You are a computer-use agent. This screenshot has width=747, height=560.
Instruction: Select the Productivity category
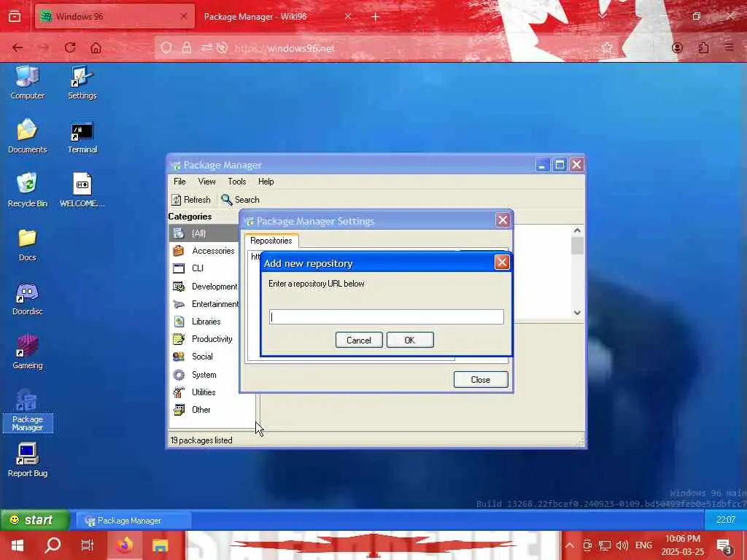click(204, 339)
